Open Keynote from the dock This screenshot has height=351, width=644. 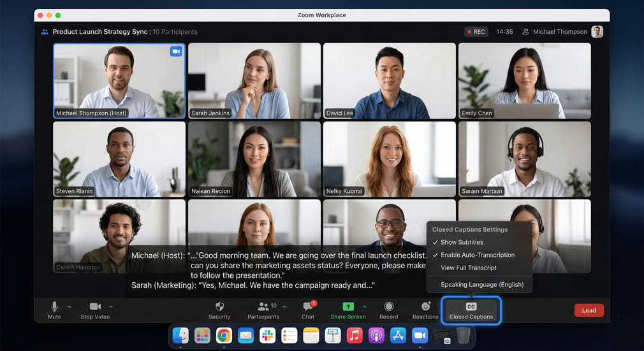point(333,336)
